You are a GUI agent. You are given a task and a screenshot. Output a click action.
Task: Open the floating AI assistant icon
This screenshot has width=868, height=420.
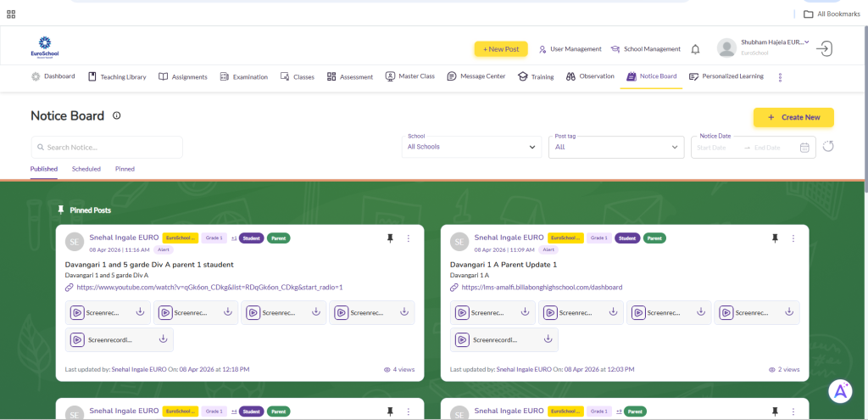840,390
